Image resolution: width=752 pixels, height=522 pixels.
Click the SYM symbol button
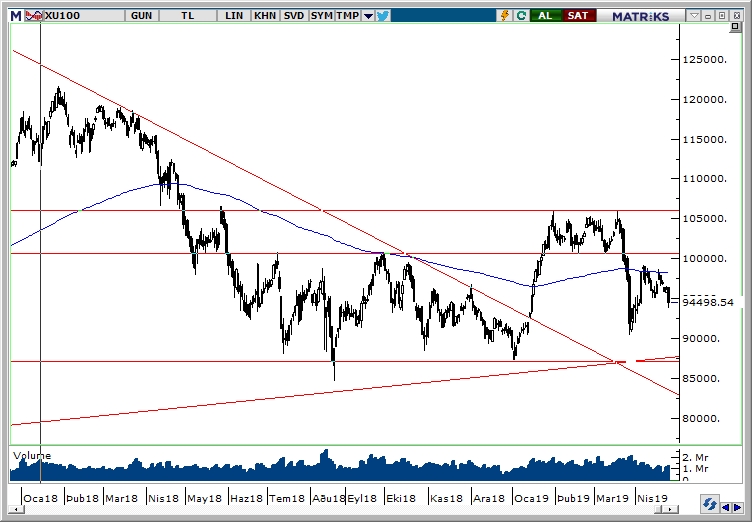point(321,16)
